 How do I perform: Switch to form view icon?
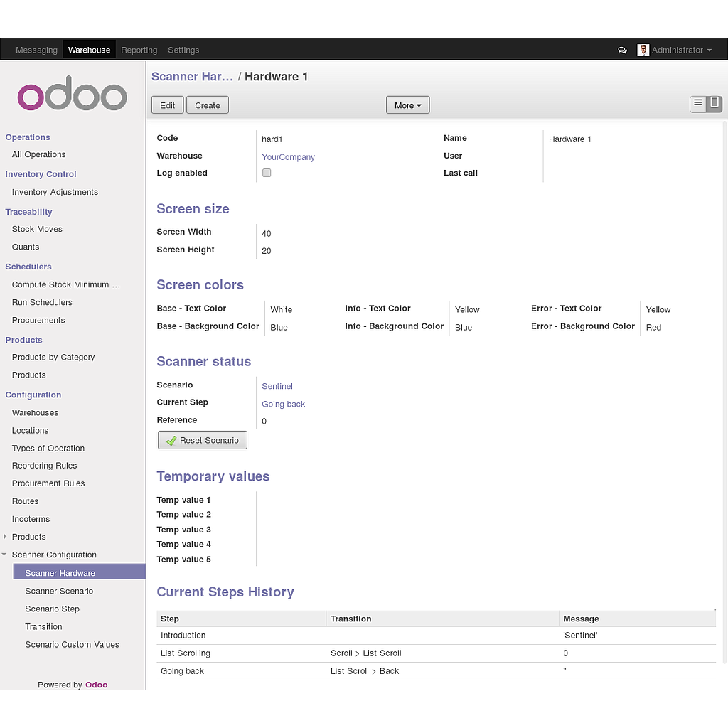[x=714, y=104]
